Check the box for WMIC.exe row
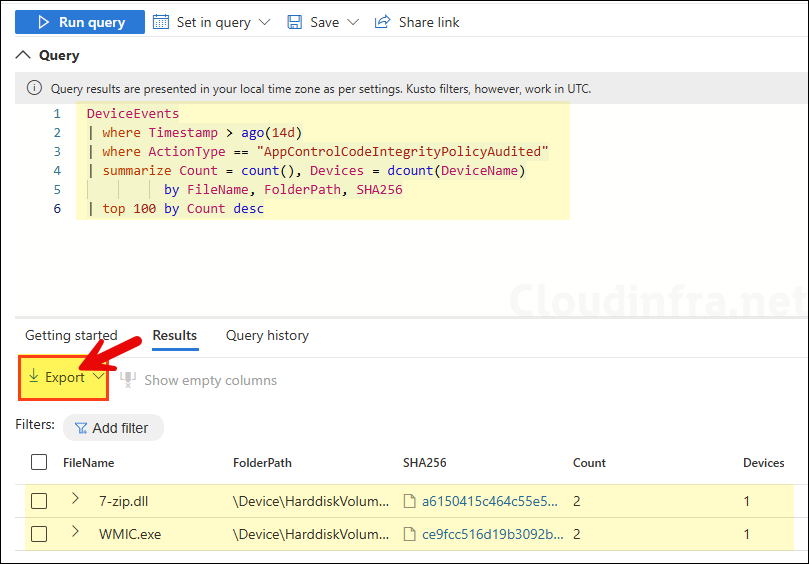Viewport: 809px width, 564px height. (39, 534)
